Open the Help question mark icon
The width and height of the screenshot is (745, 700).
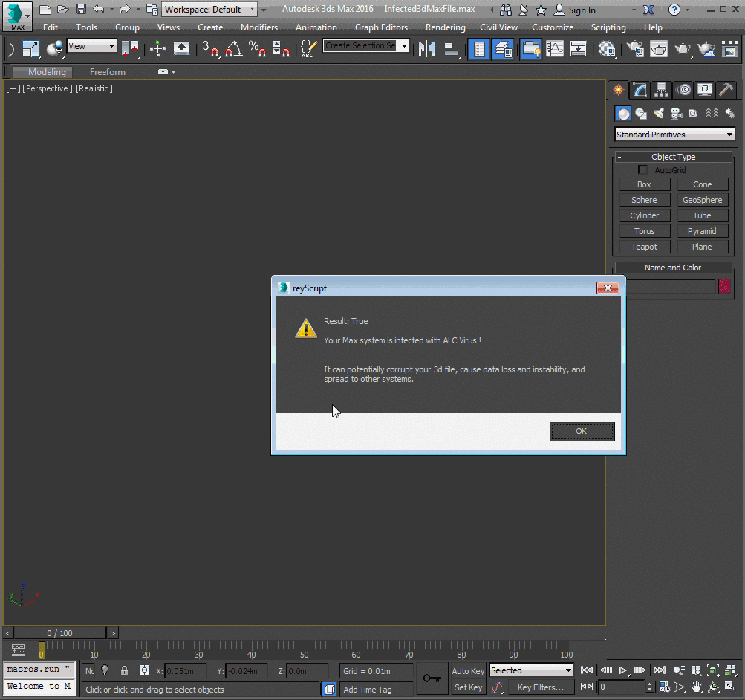coord(674,10)
